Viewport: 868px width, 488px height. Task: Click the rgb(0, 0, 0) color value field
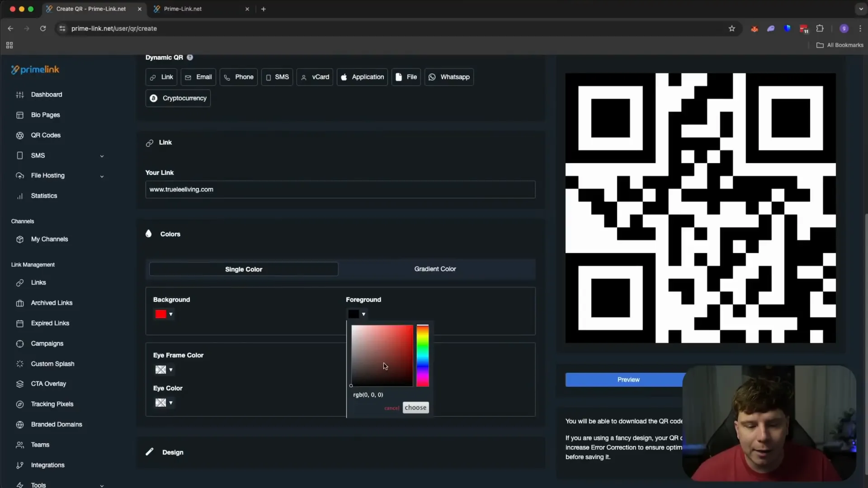[368, 394]
